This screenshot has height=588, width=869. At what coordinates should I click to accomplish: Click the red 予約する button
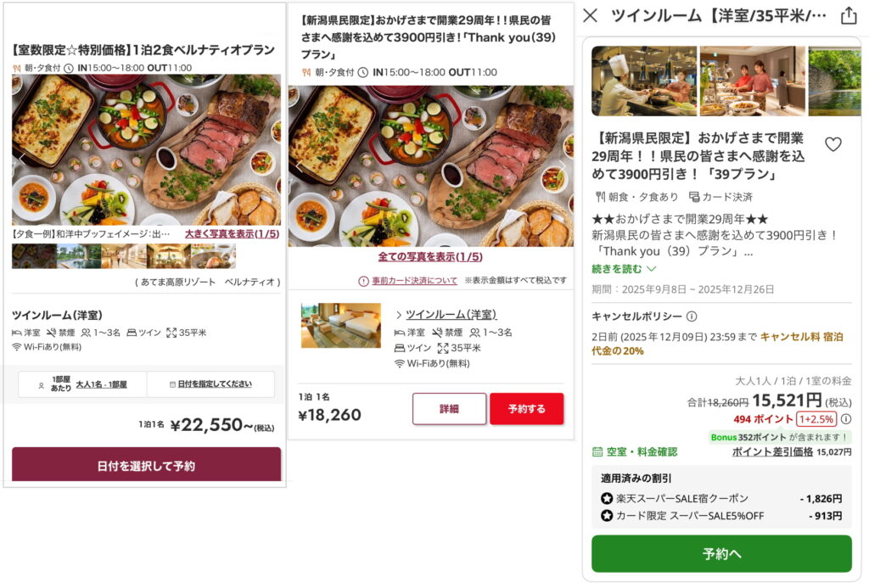526,408
